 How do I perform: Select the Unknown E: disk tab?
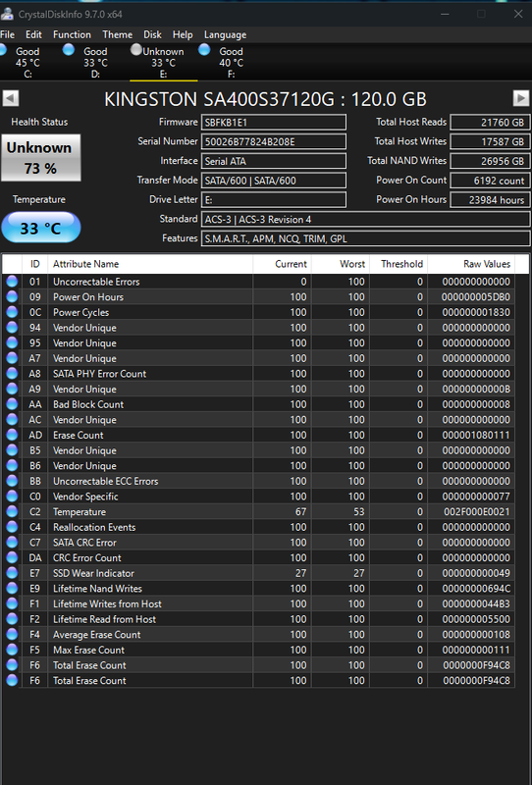pyautogui.click(x=163, y=62)
